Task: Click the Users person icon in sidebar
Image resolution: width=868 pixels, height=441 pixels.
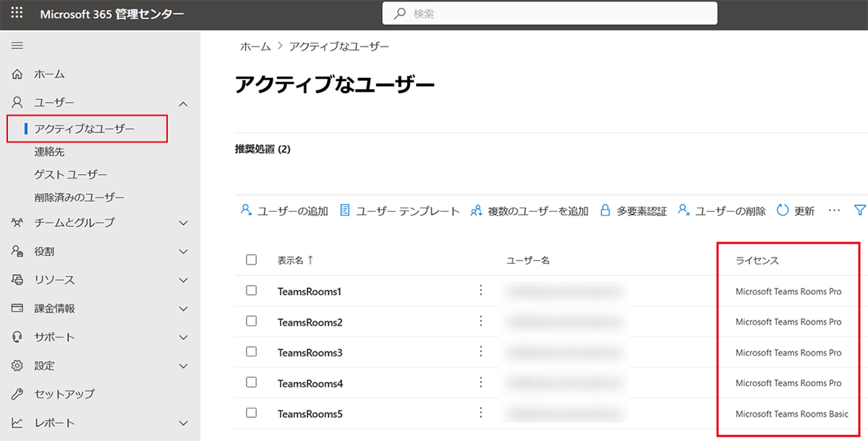Action: 18,103
